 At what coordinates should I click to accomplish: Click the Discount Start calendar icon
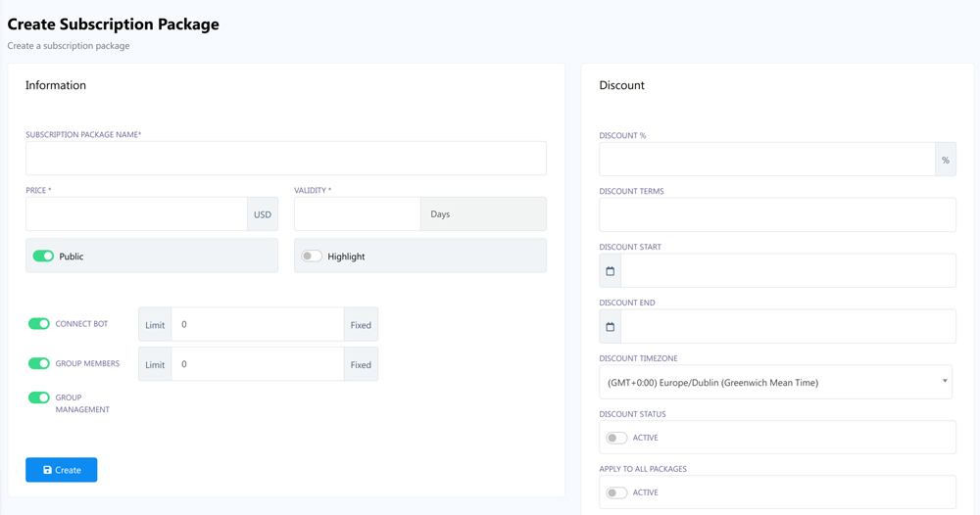point(610,271)
